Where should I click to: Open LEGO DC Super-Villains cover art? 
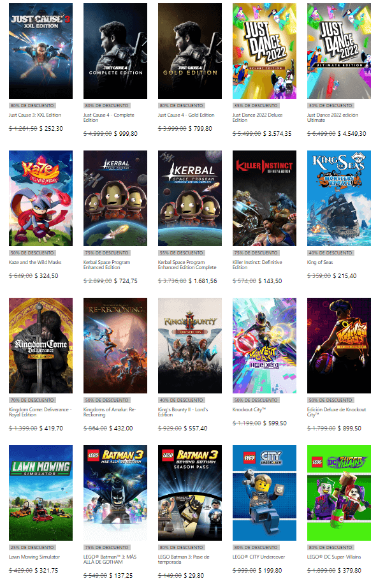(339, 492)
